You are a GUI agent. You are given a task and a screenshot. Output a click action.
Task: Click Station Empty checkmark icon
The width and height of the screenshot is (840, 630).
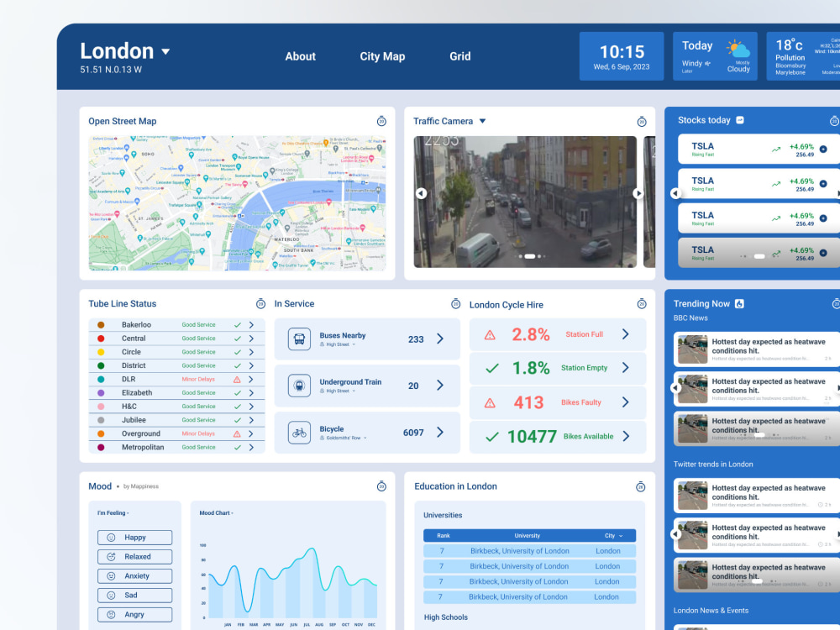pyautogui.click(x=491, y=368)
